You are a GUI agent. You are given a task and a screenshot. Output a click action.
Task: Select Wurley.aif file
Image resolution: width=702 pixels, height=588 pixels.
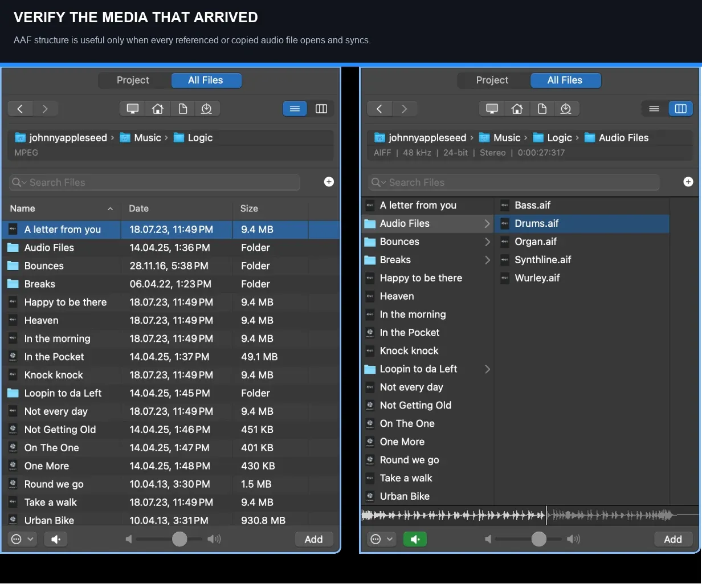tap(582, 279)
